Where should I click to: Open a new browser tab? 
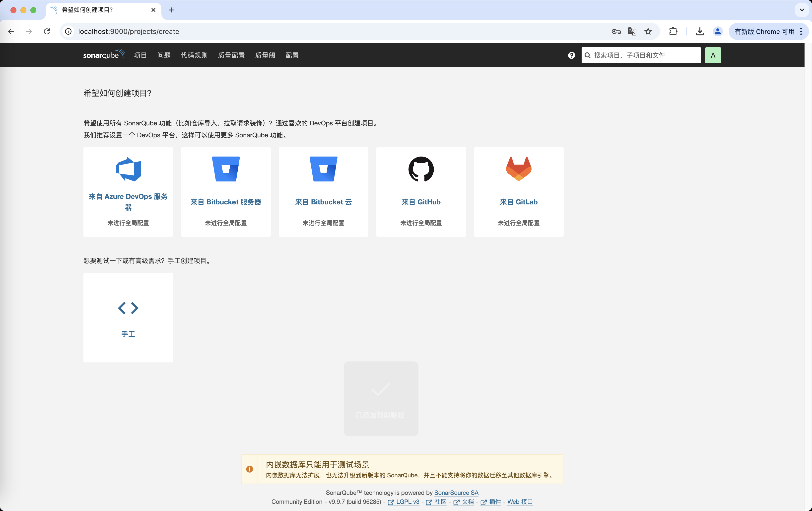click(171, 10)
